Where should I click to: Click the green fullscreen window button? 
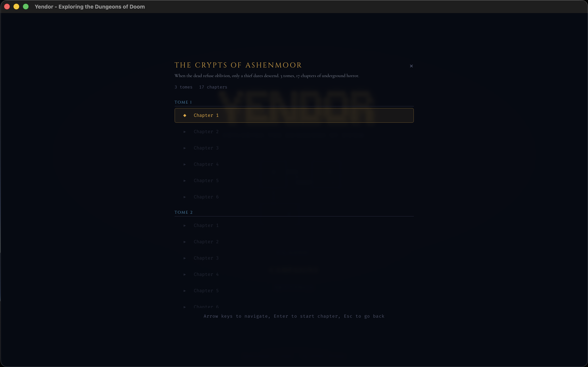(26, 7)
